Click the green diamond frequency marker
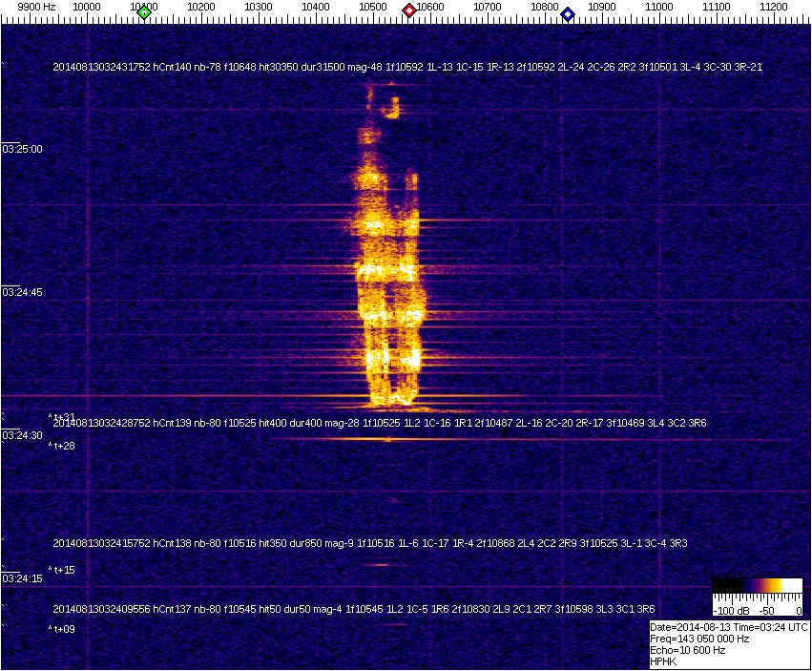812x671 pixels. click(x=144, y=12)
